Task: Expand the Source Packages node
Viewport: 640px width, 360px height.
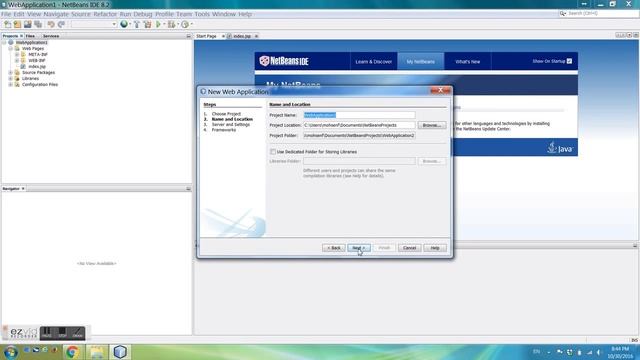Action: point(11,73)
